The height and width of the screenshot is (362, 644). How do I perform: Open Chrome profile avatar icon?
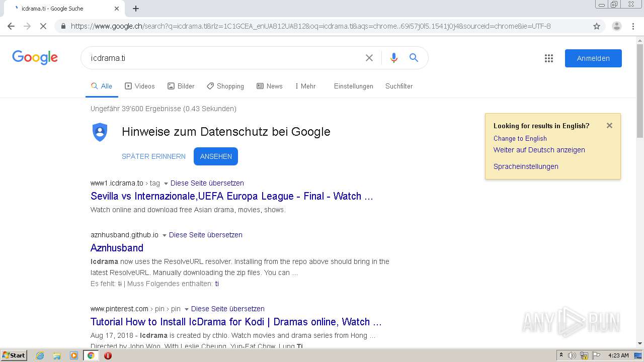coord(617,26)
